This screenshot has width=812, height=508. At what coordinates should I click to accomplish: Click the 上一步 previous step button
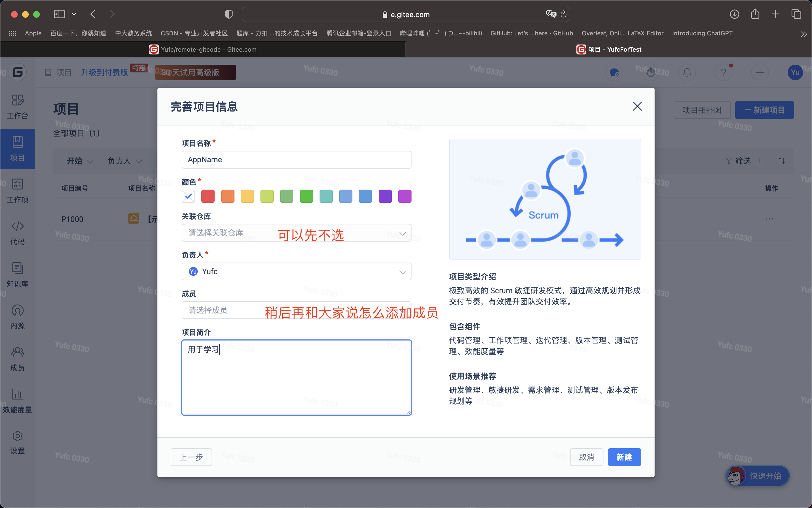[191, 457]
